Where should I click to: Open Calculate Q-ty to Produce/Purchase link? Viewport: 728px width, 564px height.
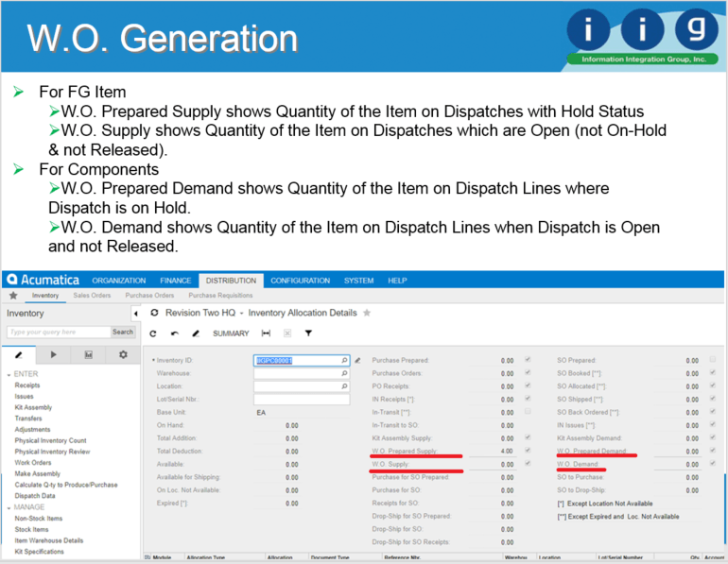[x=66, y=486]
